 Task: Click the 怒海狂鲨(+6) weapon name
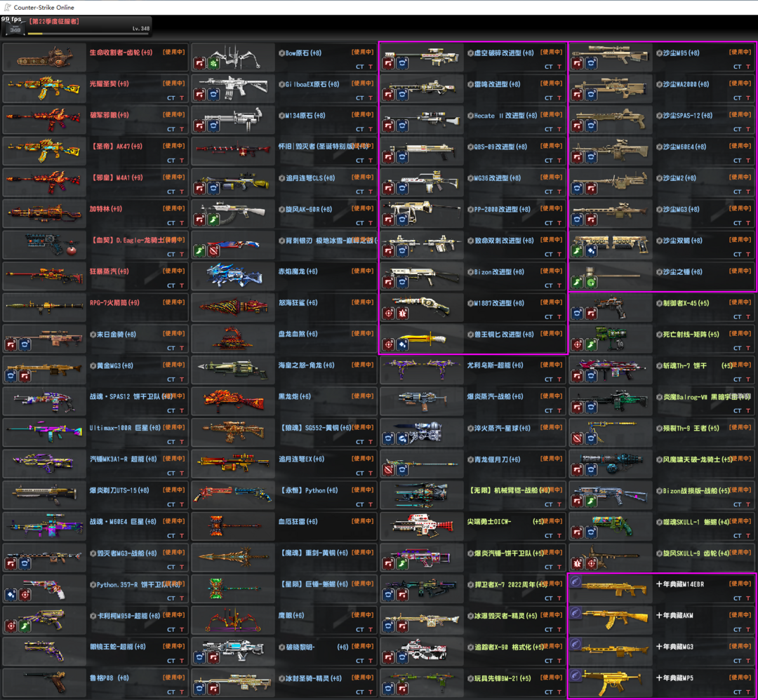(x=298, y=303)
